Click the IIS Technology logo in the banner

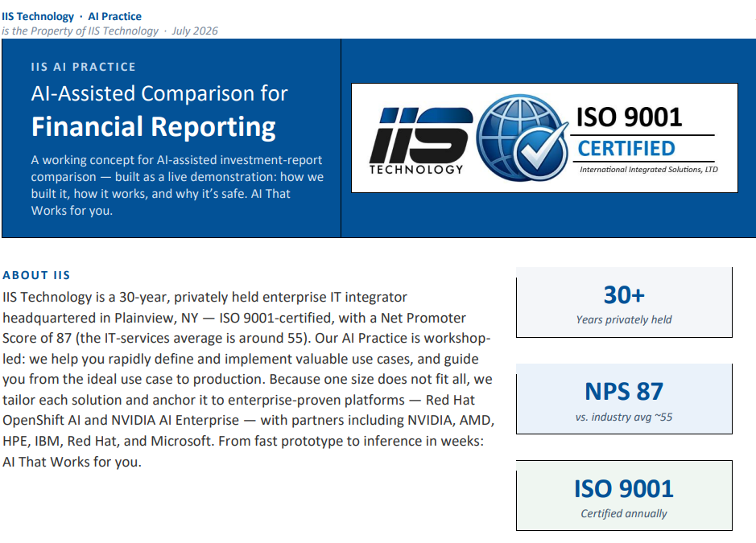421,140
